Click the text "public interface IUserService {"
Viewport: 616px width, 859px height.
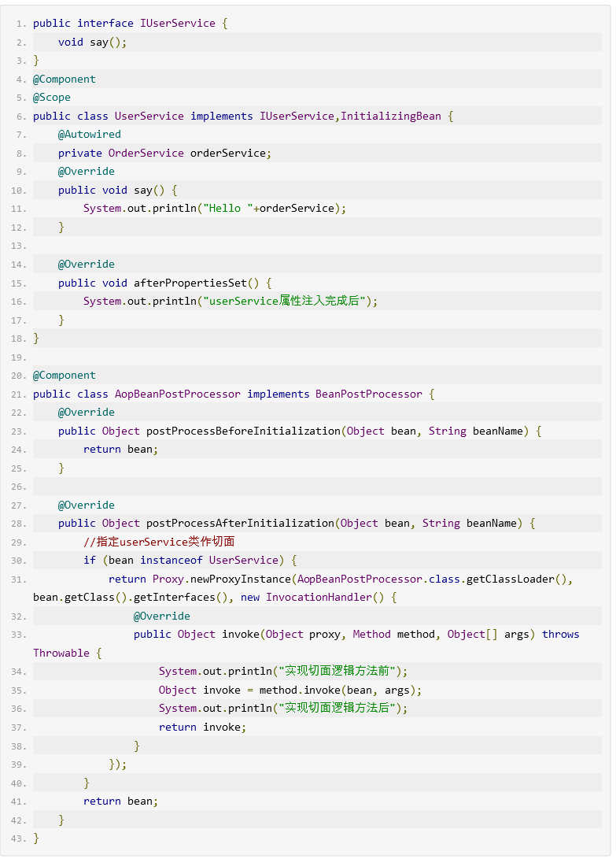point(131,23)
